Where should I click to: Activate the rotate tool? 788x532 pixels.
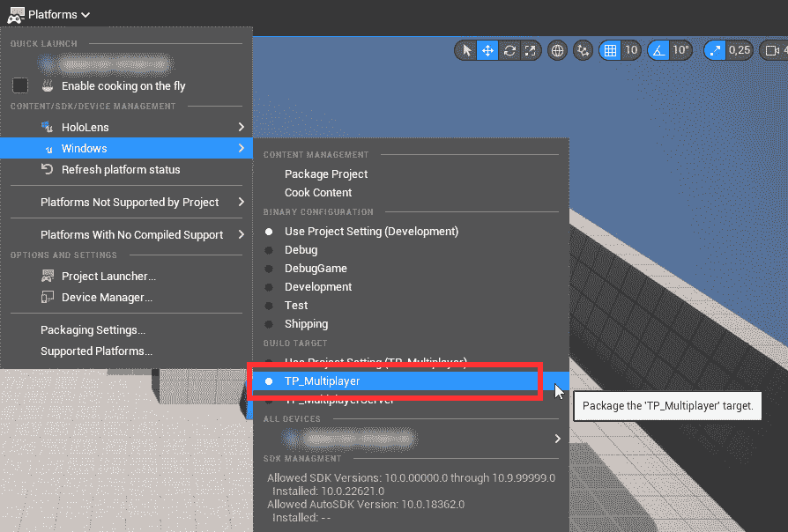[x=509, y=50]
